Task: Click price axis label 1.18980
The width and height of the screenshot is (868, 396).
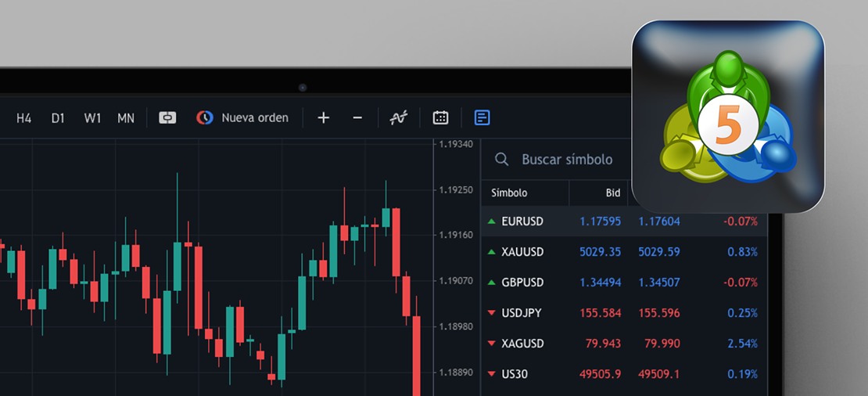Action: point(456,326)
